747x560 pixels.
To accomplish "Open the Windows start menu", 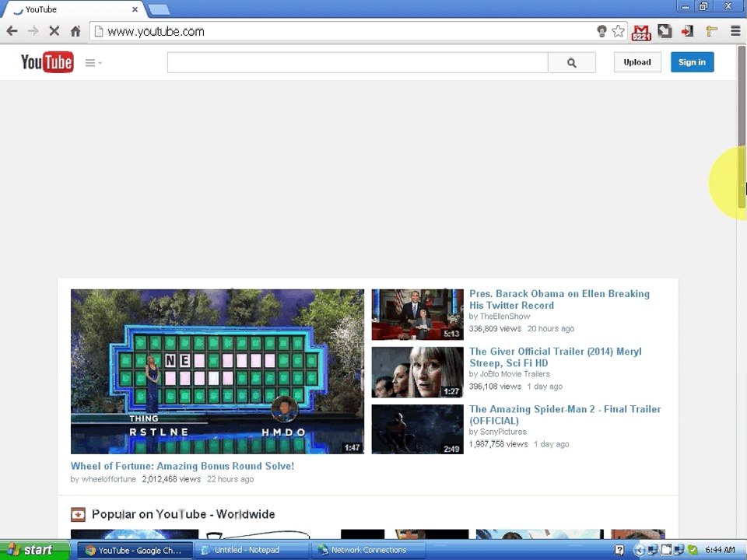I will pyautogui.click(x=34, y=550).
